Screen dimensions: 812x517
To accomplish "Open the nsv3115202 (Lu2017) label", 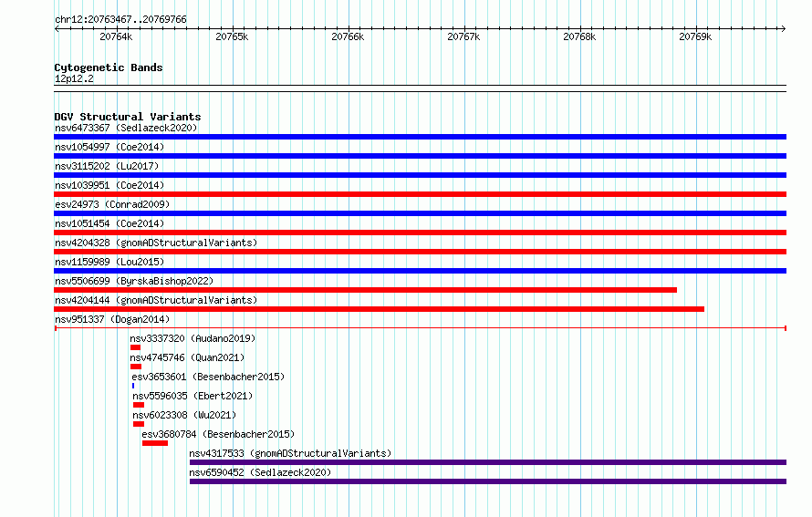I will tap(107, 166).
